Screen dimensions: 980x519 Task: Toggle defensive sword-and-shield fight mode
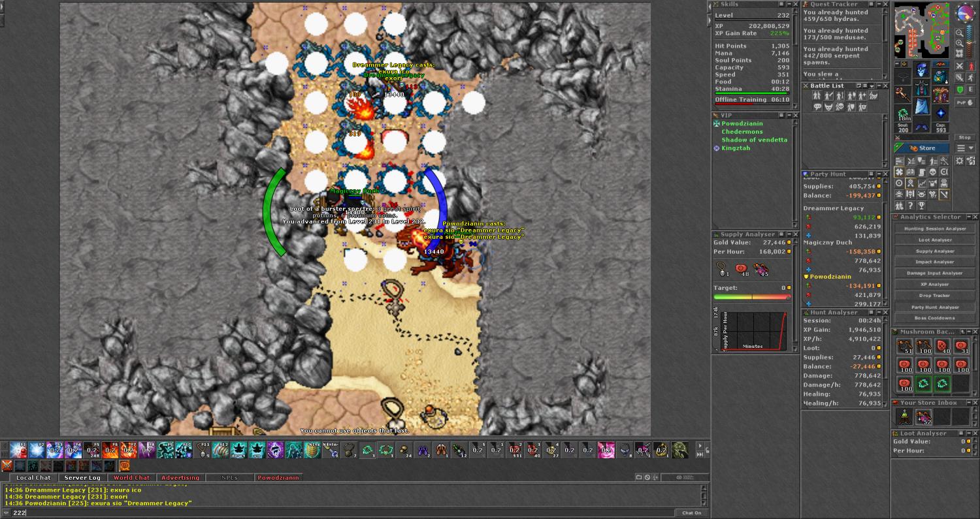(x=960, y=78)
